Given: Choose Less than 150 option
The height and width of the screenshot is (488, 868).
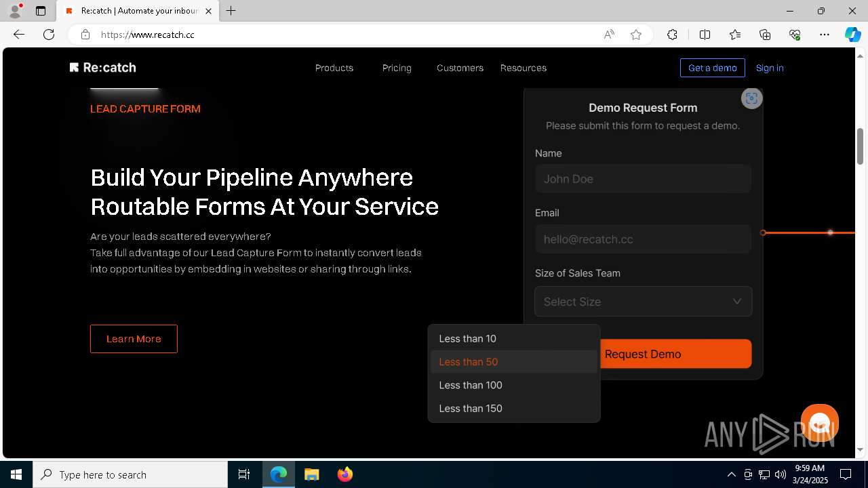Looking at the screenshot, I should pos(514,408).
